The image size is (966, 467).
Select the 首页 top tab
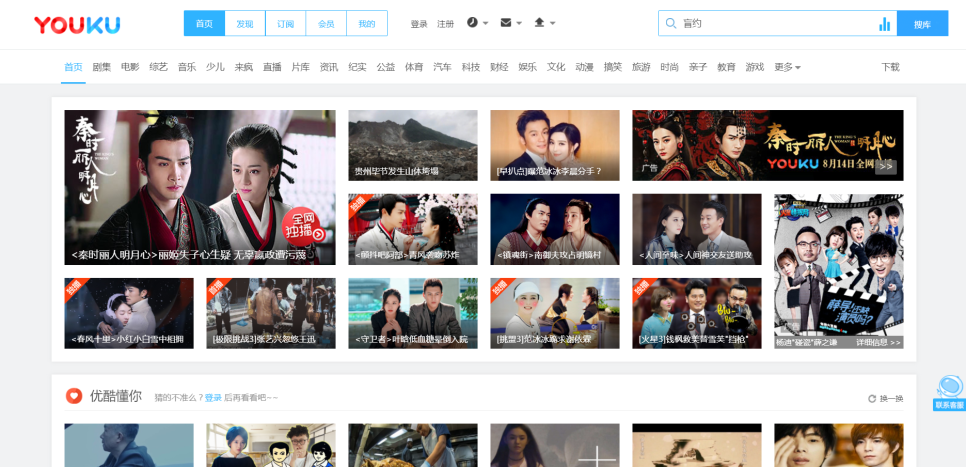(x=205, y=23)
